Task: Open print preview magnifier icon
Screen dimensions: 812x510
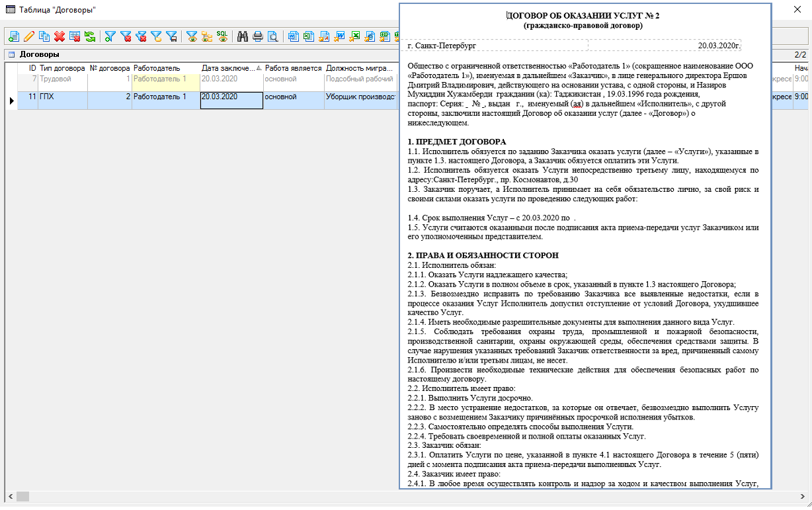Action: pos(272,37)
